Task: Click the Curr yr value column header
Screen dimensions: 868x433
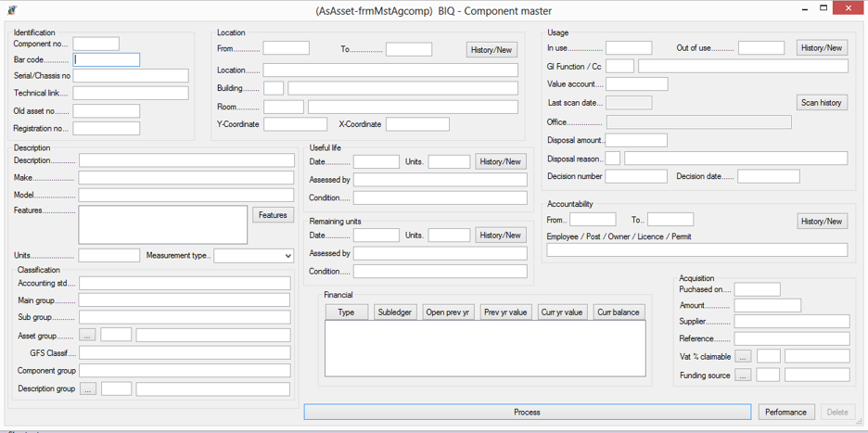Action: pos(562,312)
